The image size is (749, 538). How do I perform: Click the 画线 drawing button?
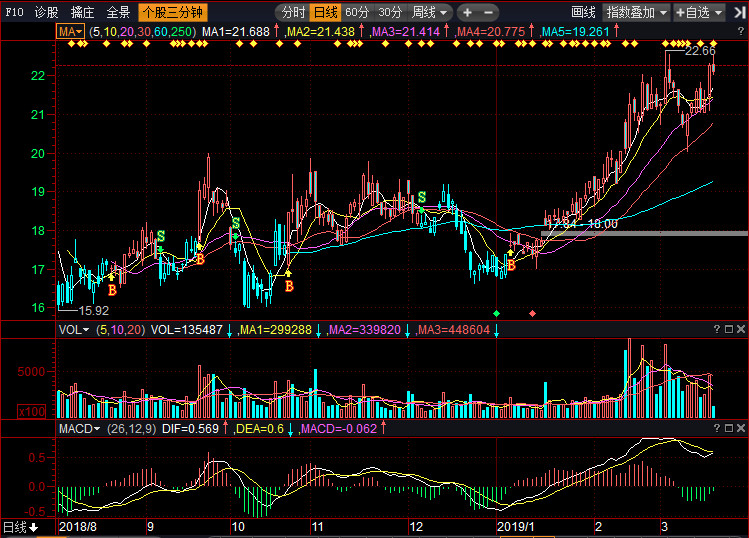(x=583, y=12)
